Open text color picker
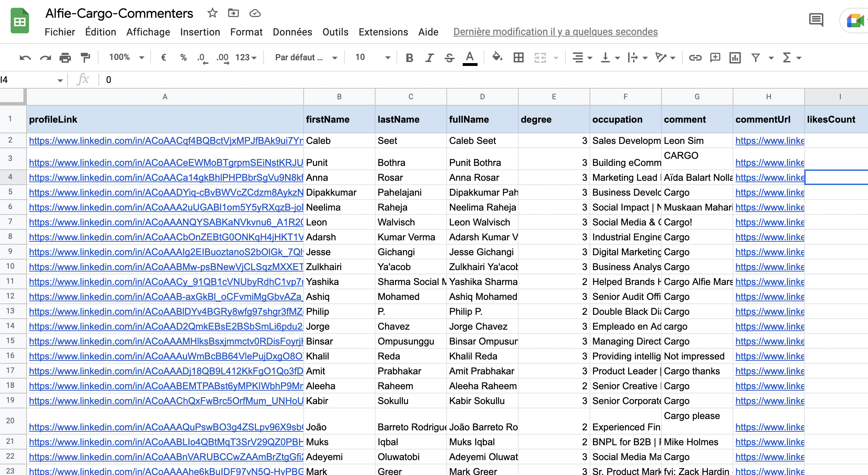 [x=470, y=58]
